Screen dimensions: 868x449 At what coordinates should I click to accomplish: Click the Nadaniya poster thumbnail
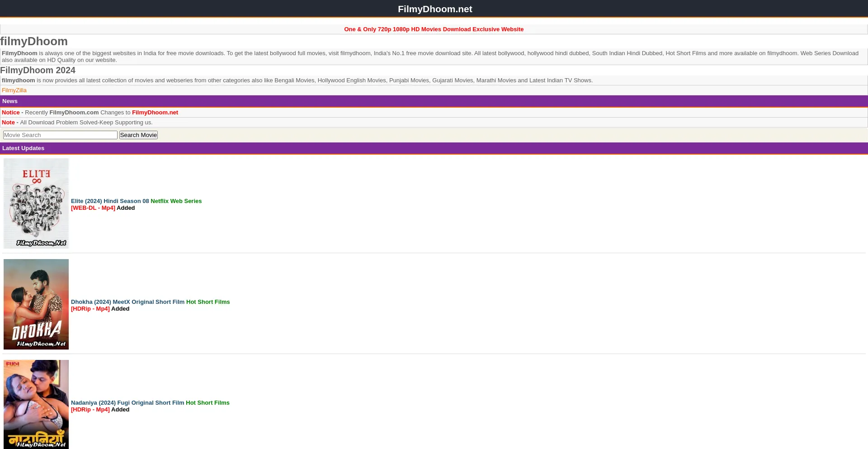coord(36,404)
